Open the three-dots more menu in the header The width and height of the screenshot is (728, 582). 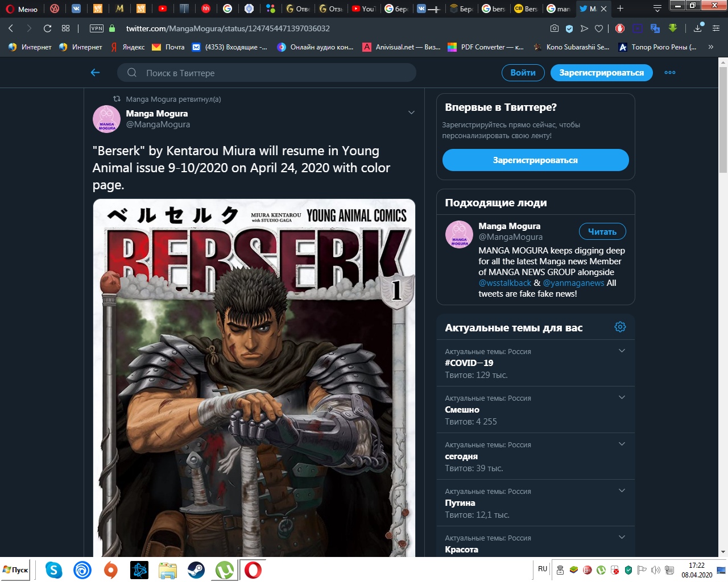tap(670, 72)
